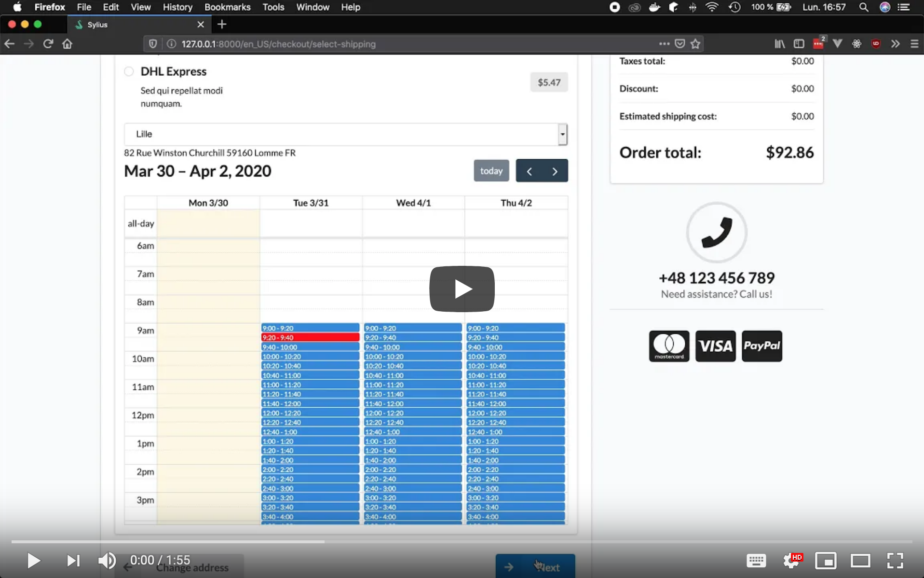Open the Firefox hamburger menu
Viewport: 924px width, 578px height.
tap(914, 43)
